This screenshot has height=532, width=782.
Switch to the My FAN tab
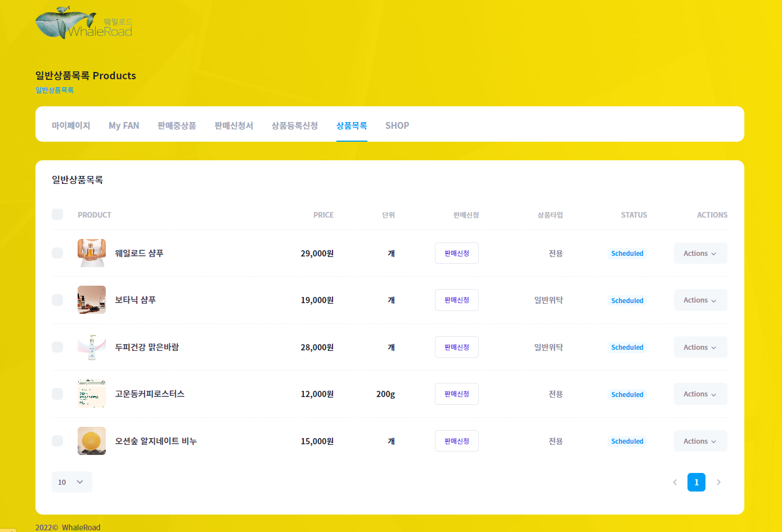point(124,125)
